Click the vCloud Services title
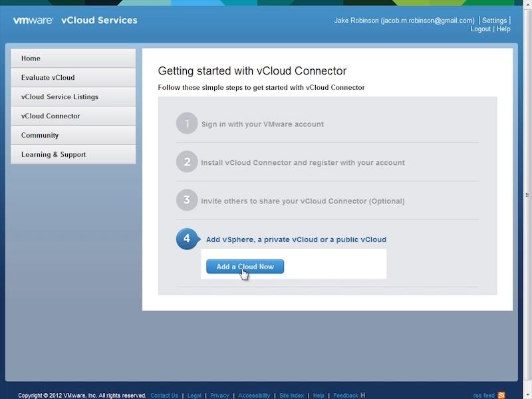The image size is (532, 399). pos(99,21)
